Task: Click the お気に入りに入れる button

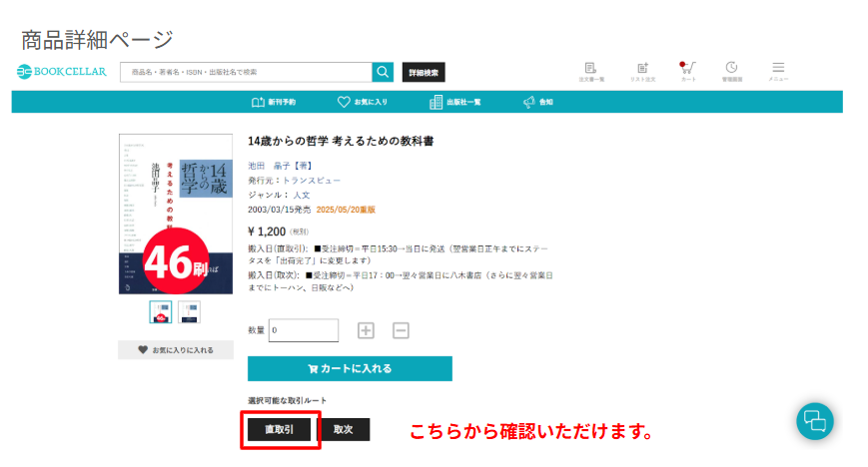Action: (176, 349)
